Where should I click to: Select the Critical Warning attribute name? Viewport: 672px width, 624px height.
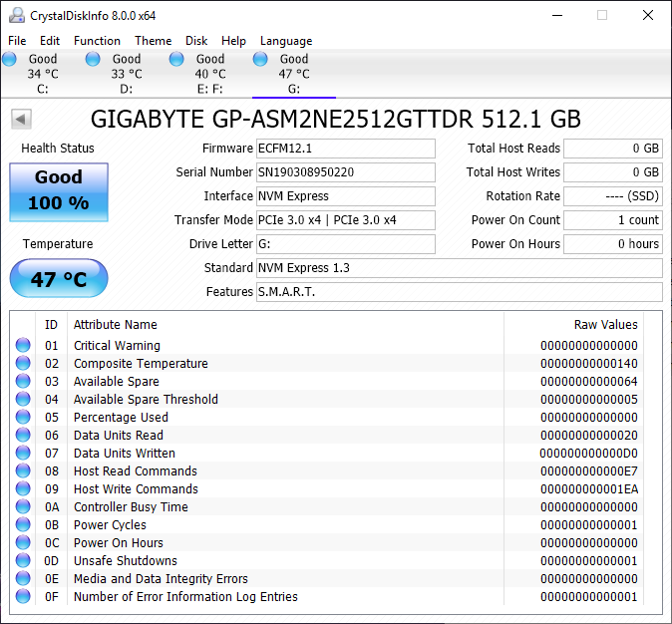click(x=117, y=346)
